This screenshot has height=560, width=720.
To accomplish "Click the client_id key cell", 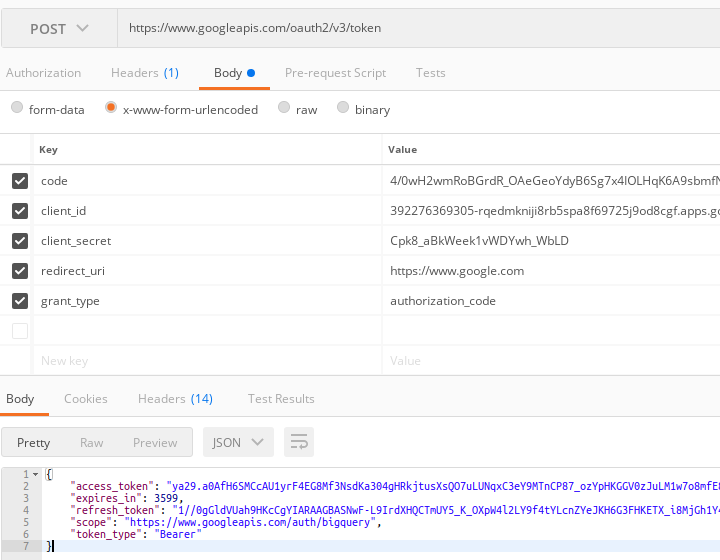I will (x=207, y=211).
